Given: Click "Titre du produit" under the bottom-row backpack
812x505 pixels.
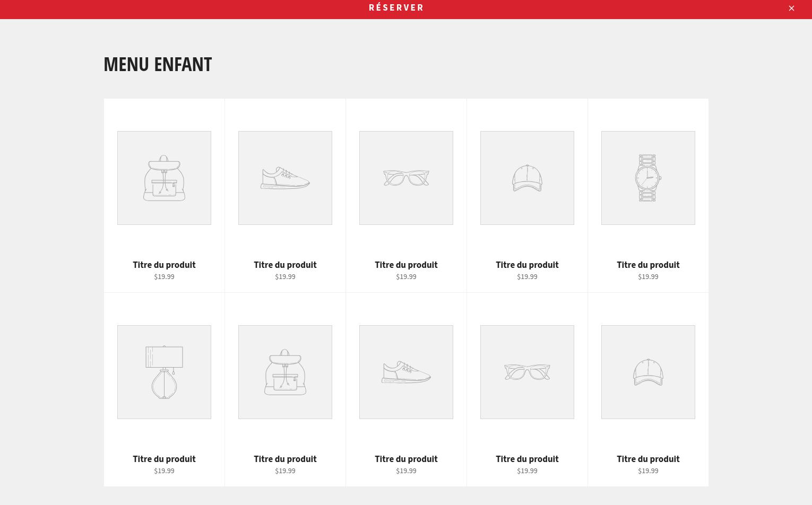Looking at the screenshot, I should pyautogui.click(x=285, y=459).
